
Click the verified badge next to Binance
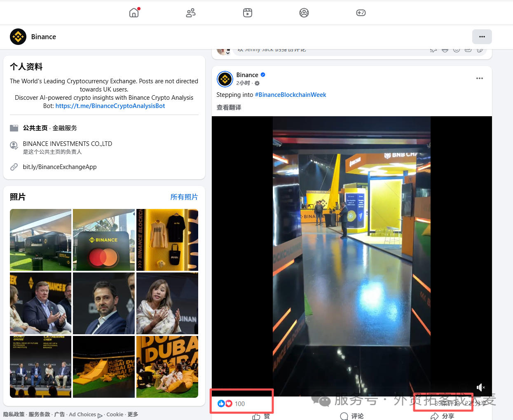coord(263,75)
